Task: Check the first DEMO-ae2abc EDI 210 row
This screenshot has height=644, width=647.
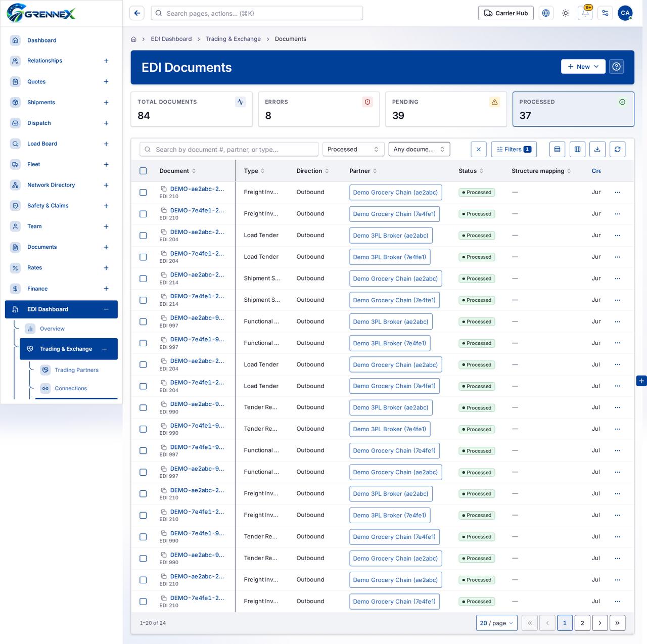Action: [x=143, y=192]
